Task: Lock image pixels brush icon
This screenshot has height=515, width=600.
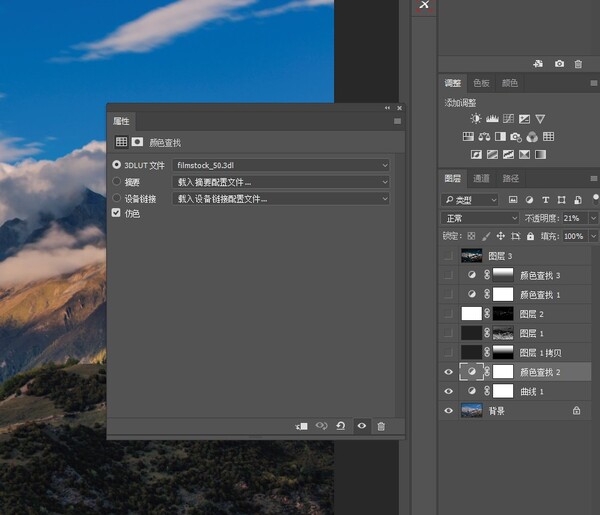Action: (486, 236)
